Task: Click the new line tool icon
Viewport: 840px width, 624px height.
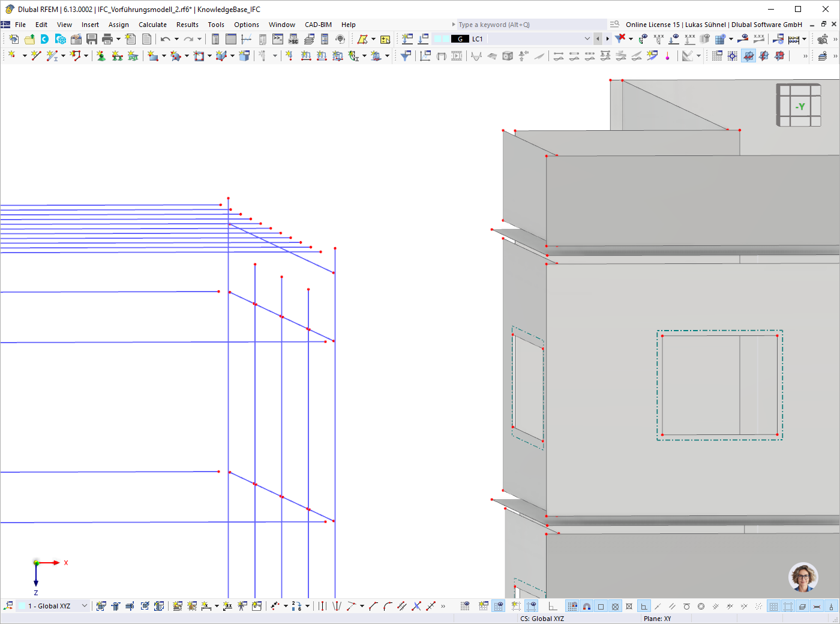Action: (36, 56)
